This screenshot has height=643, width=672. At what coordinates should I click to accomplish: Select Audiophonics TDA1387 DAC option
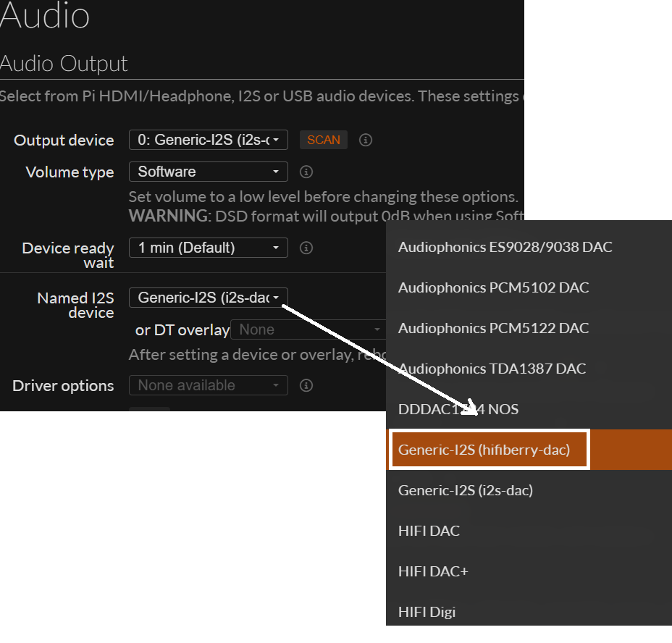click(492, 369)
